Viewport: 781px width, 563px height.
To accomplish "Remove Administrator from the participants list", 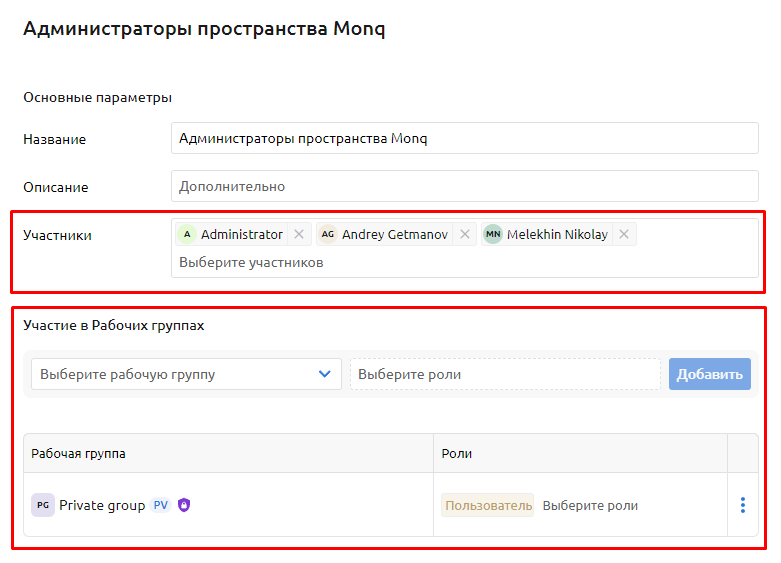I will coord(298,234).
